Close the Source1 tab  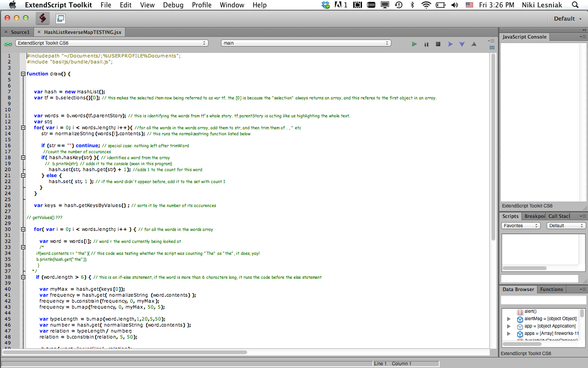click(x=6, y=32)
